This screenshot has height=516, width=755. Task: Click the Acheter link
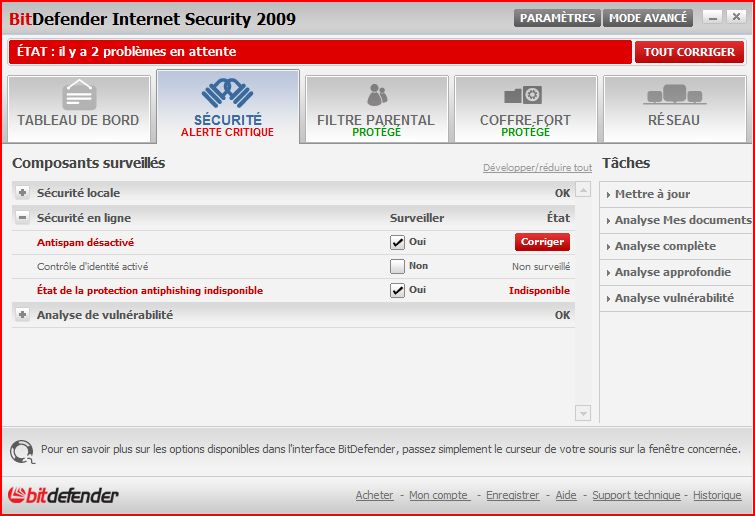coord(375,495)
